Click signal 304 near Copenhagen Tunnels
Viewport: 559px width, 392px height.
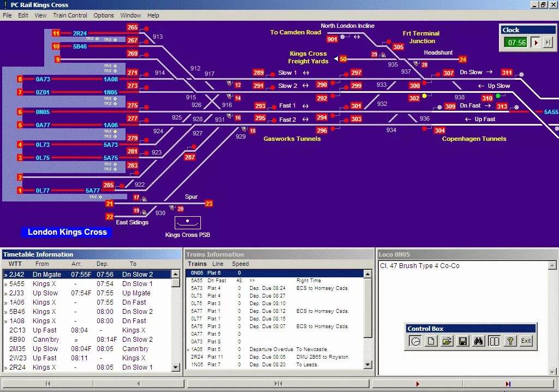[x=439, y=130]
